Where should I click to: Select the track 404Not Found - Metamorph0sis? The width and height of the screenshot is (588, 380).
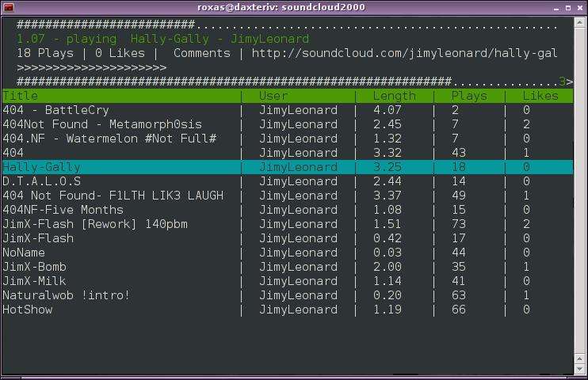287,124
